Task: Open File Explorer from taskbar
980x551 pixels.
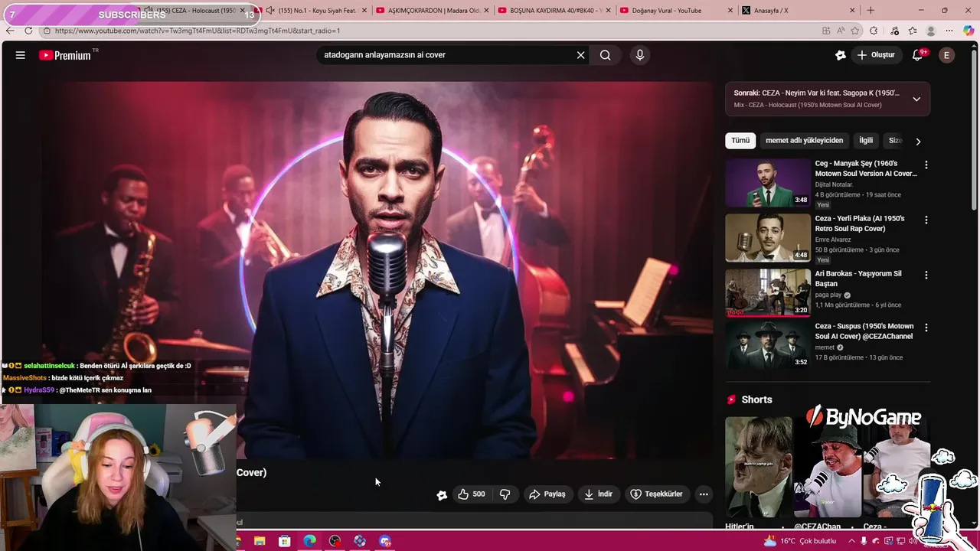Action: (x=259, y=541)
